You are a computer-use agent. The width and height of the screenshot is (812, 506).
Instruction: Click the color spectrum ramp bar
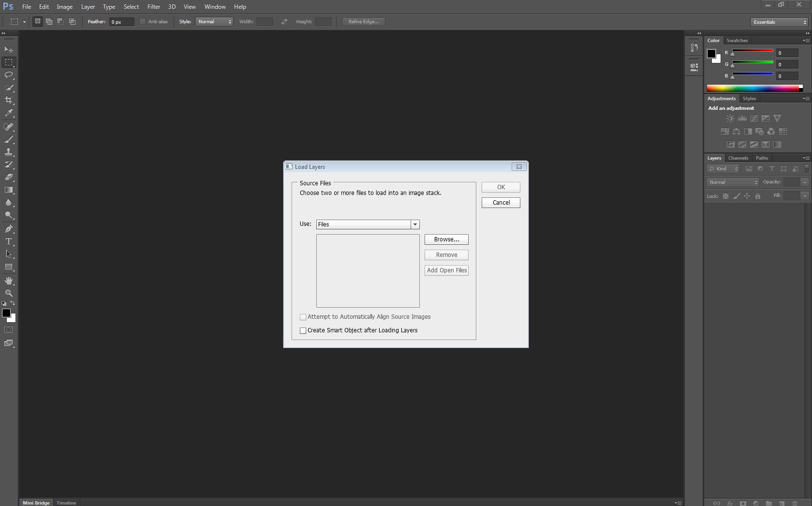753,88
